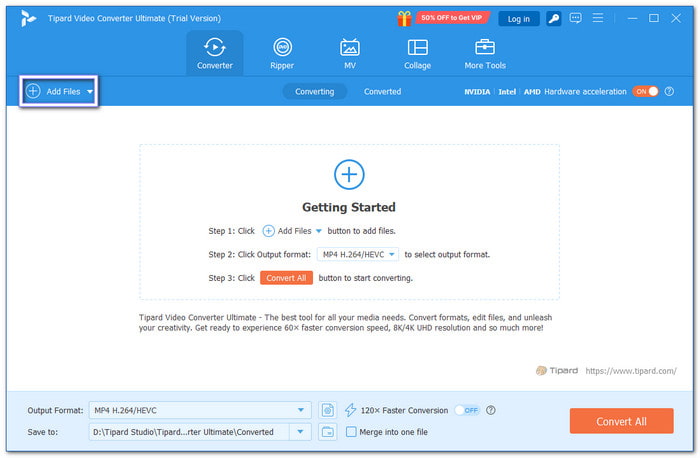
Task: Open output format settings icon
Action: pos(328,410)
